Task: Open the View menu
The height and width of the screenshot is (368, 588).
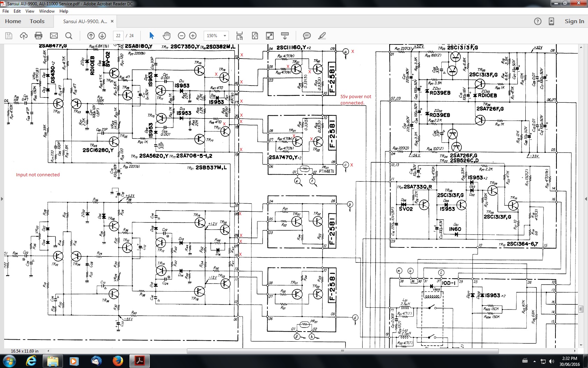Action: pyautogui.click(x=30, y=11)
